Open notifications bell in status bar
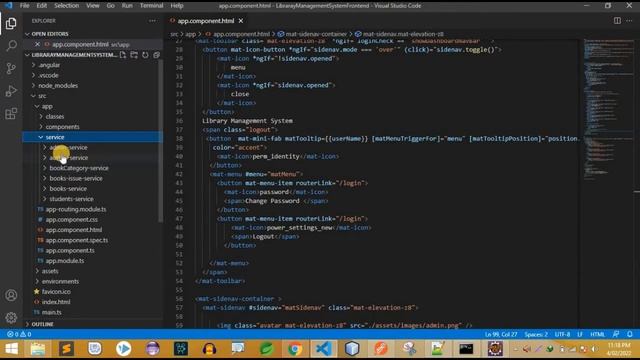The width and height of the screenshot is (640, 360). [630, 334]
